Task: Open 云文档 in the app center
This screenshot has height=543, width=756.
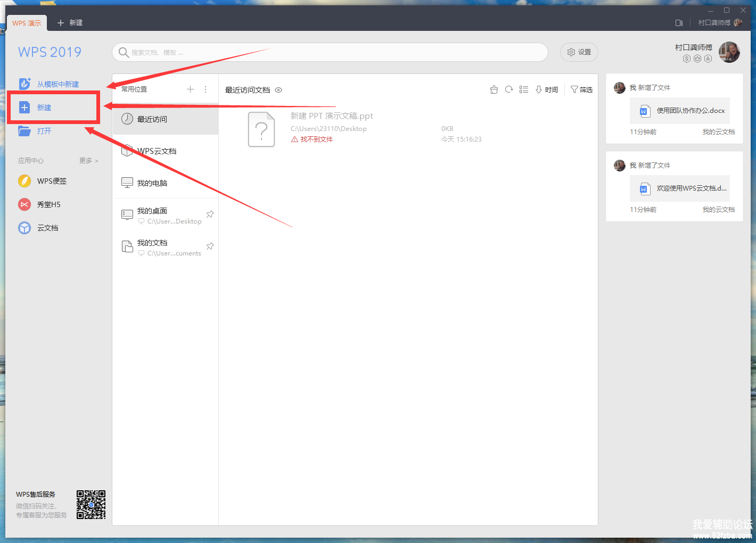Action: [x=47, y=228]
